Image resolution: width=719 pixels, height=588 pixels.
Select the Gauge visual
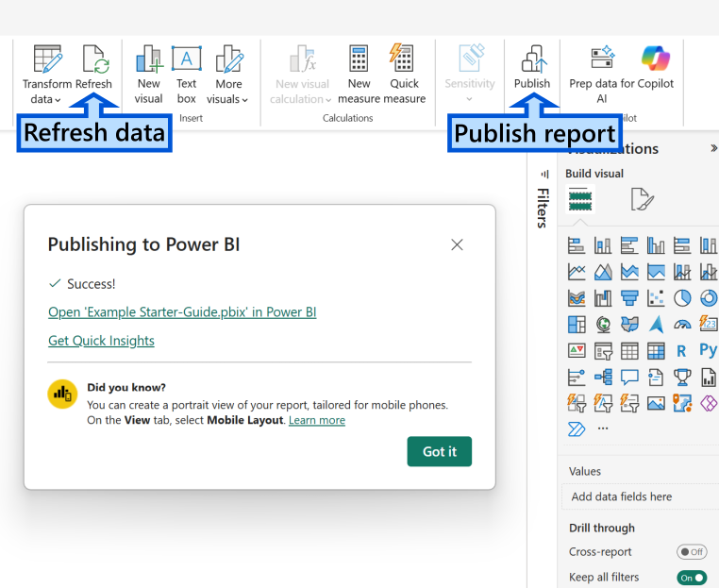(682, 325)
